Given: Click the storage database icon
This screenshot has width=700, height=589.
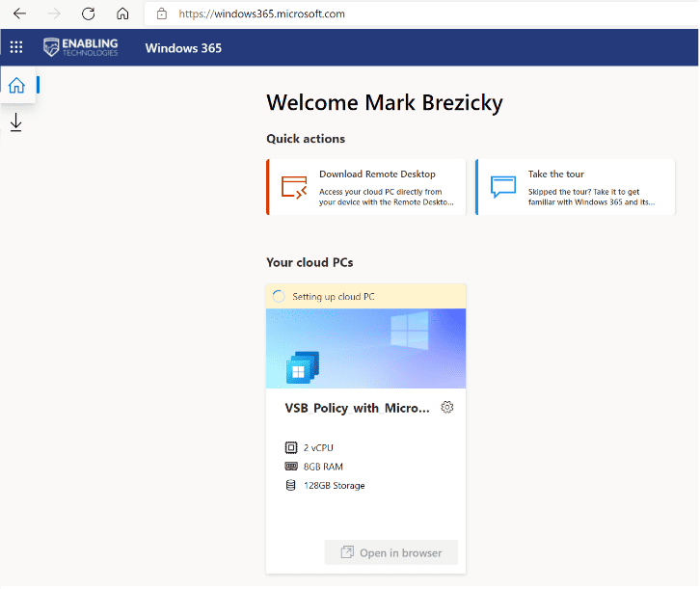Looking at the screenshot, I should [x=290, y=485].
